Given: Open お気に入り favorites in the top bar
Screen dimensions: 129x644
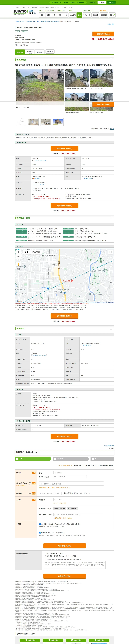Looking at the screenshot, I should click(56, 2).
